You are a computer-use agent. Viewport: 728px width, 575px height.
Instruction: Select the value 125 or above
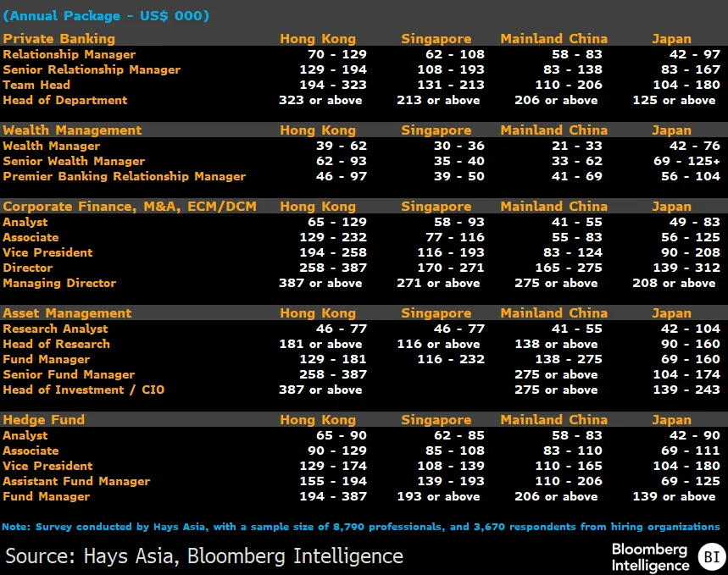[674, 100]
